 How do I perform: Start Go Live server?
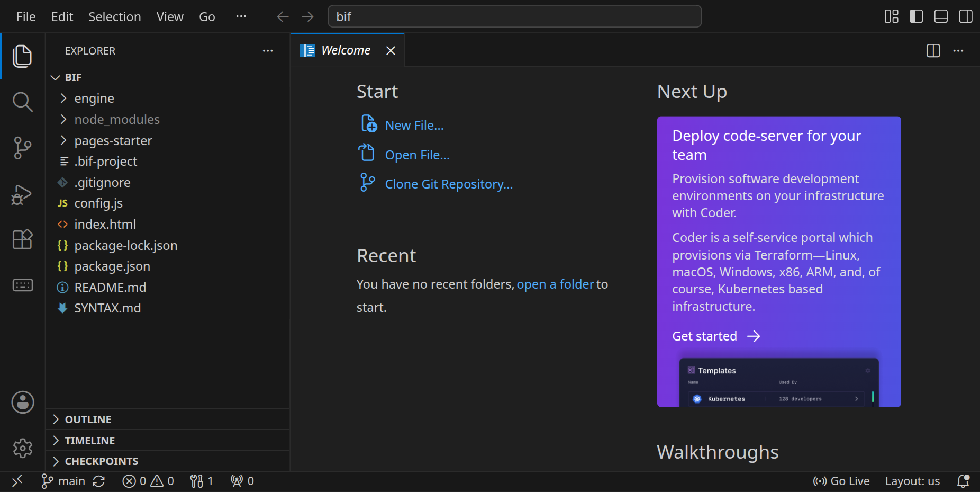tap(841, 481)
